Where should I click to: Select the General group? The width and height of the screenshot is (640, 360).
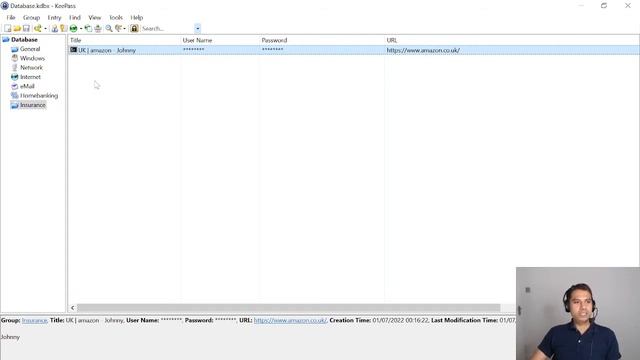(x=30, y=49)
